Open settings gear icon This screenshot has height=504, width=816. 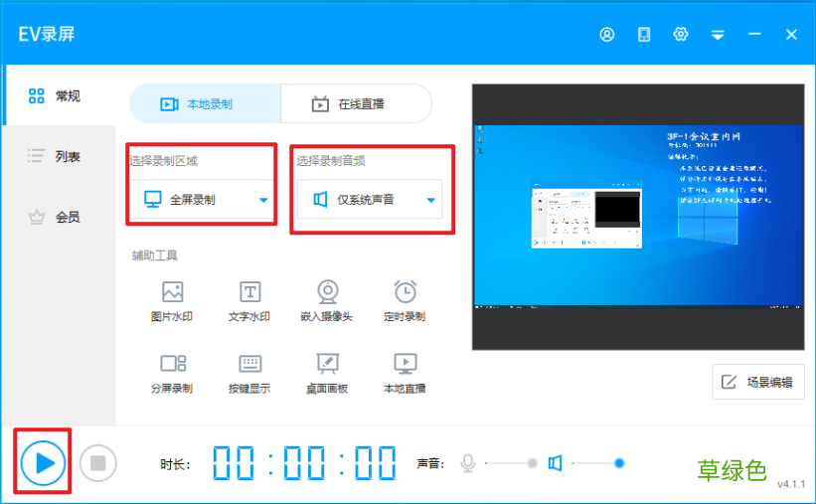pos(680,35)
